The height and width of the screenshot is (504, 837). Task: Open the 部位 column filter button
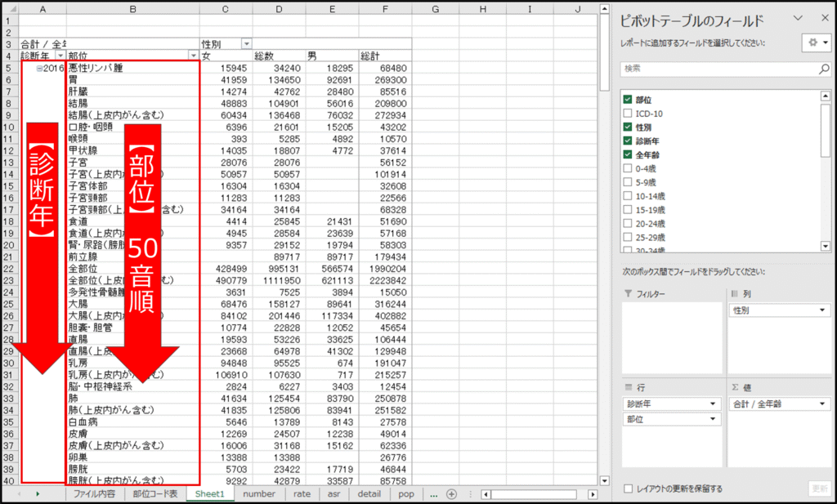[x=194, y=56]
